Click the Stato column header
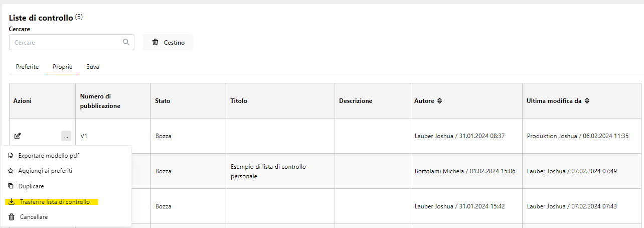 point(163,101)
